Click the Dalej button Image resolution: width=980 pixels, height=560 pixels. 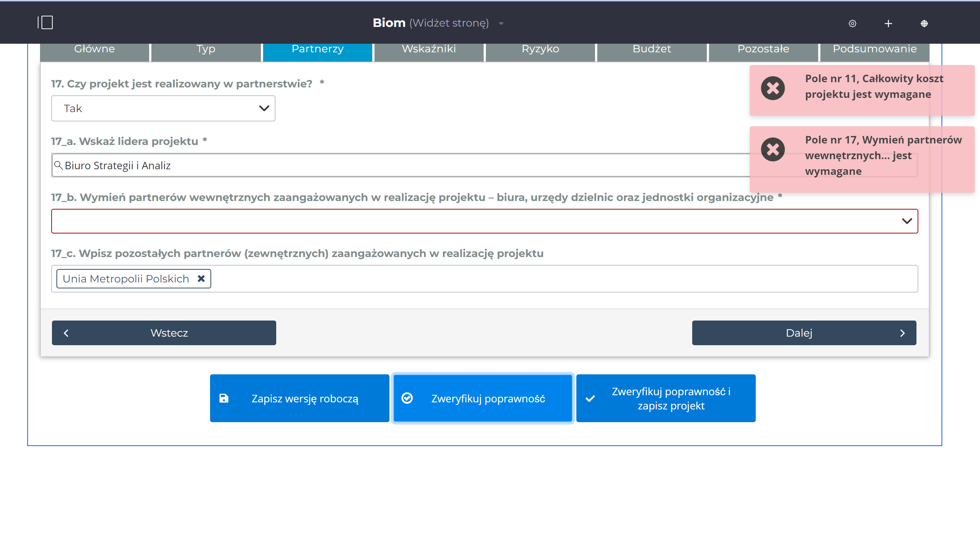804,333
